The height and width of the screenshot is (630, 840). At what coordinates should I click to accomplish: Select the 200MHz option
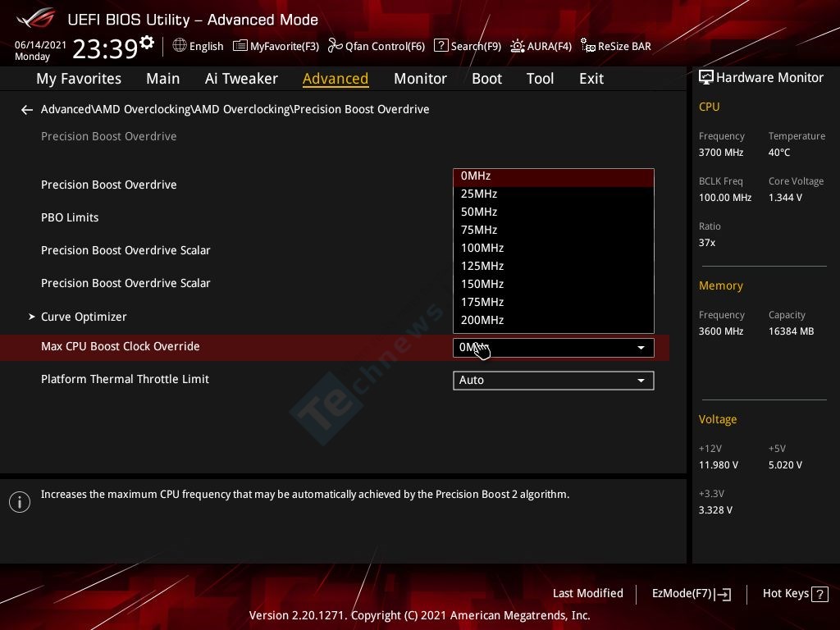pyautogui.click(x=554, y=321)
